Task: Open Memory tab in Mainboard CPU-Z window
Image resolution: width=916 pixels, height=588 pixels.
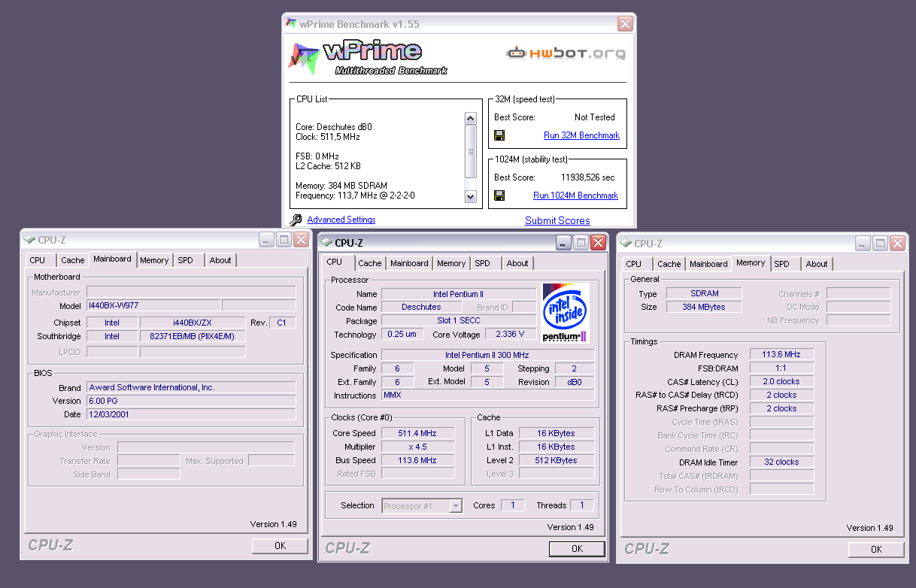Action: (154, 260)
